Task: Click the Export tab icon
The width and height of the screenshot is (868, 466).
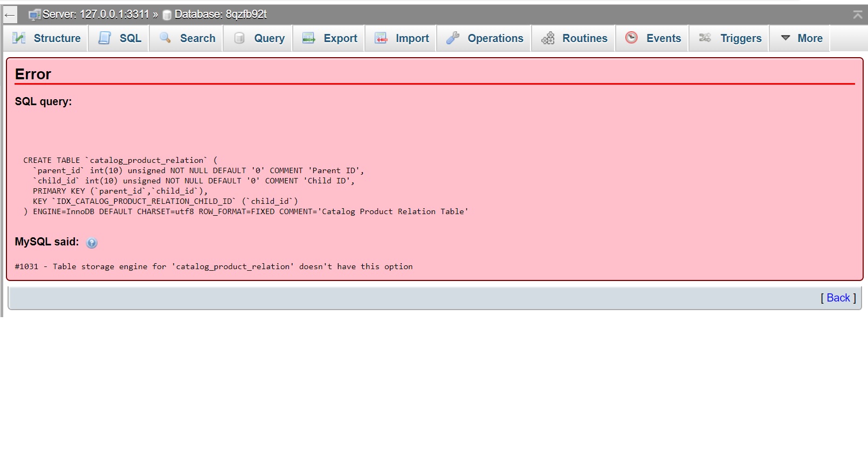Action: 309,38
